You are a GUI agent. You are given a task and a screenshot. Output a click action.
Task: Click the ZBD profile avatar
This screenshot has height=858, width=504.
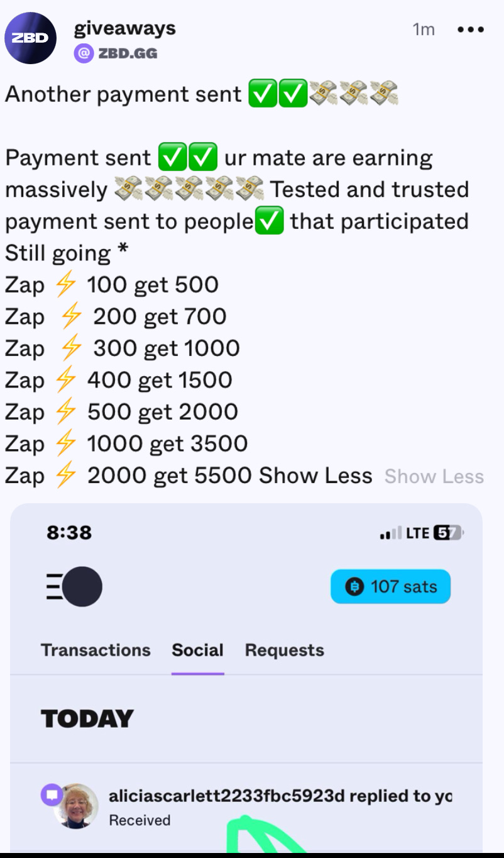pyautogui.click(x=30, y=38)
